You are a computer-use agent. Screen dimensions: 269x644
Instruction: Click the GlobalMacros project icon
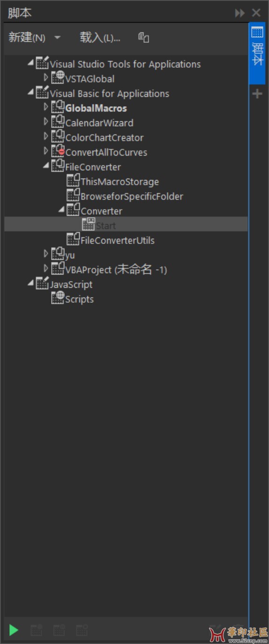pos(58,108)
